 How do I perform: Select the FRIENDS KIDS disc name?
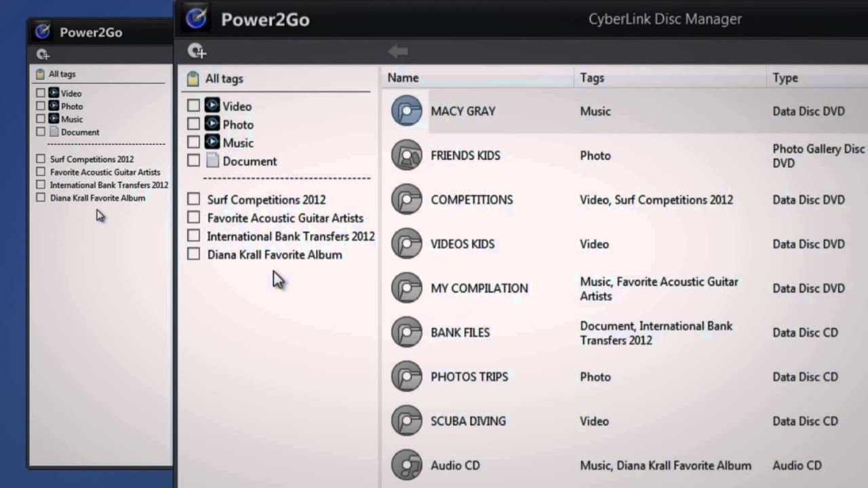click(x=465, y=155)
